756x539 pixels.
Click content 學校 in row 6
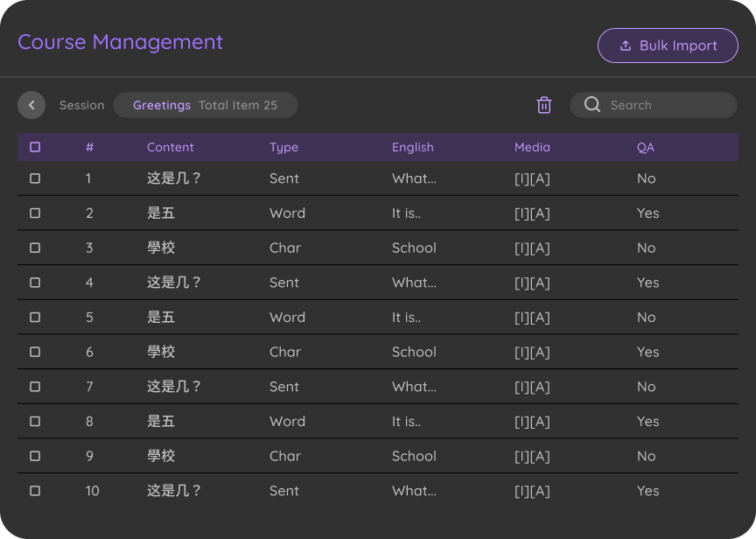(160, 352)
